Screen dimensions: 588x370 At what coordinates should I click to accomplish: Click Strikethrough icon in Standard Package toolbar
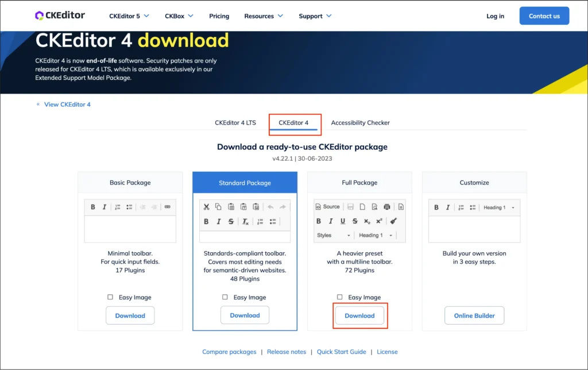coord(231,221)
